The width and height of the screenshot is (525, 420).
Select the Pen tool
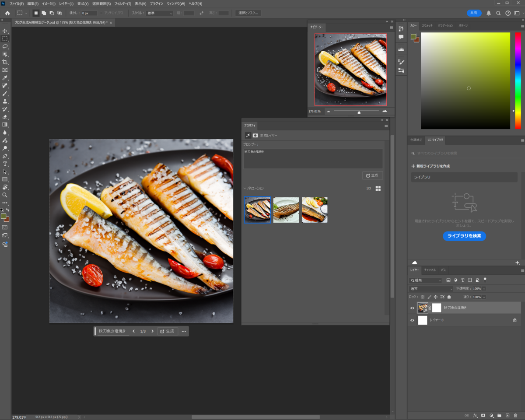(5, 156)
